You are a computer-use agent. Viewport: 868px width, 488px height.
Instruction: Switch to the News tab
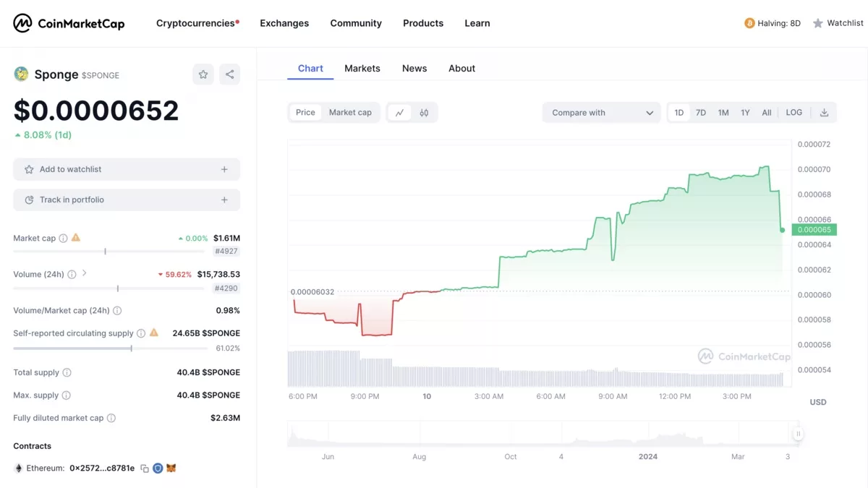pos(414,69)
